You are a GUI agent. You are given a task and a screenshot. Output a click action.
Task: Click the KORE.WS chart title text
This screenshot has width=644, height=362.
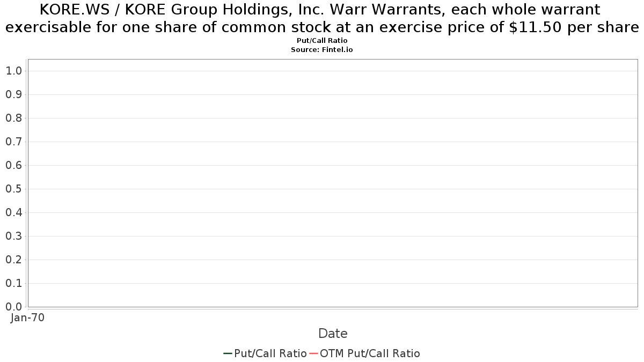(322, 18)
